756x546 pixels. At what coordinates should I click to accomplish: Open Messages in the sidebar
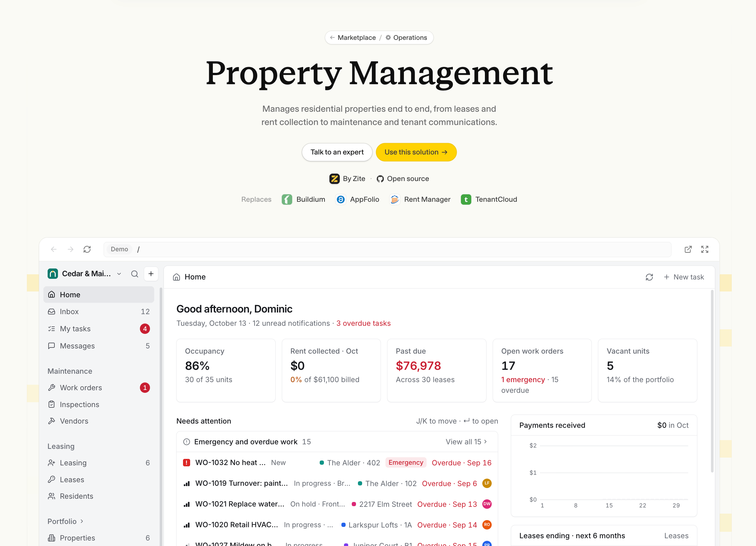point(99,346)
